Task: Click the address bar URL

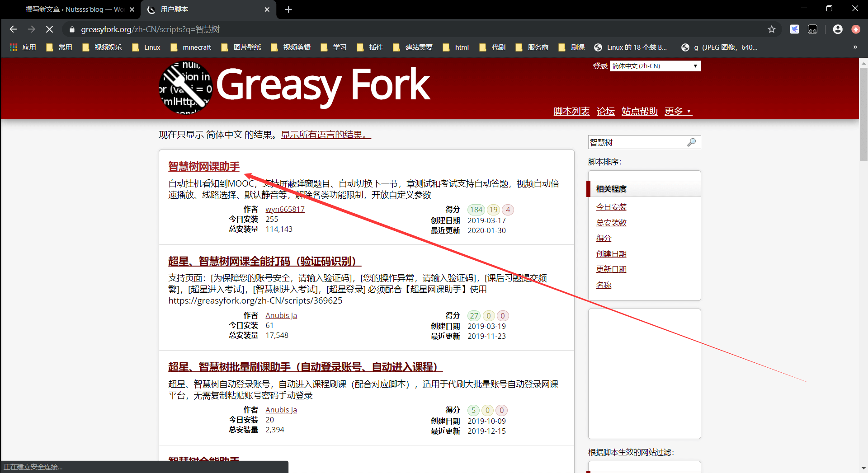Action: 150,29
